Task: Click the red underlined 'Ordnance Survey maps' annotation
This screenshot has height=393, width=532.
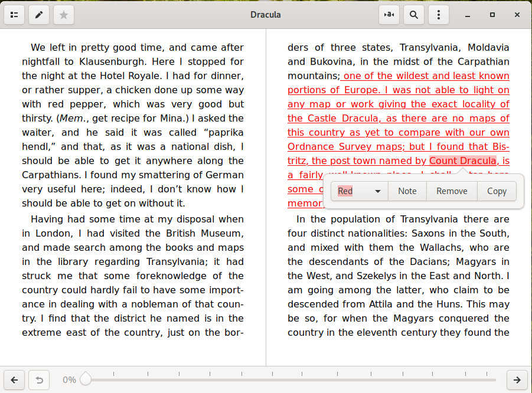Action: tap(344, 147)
